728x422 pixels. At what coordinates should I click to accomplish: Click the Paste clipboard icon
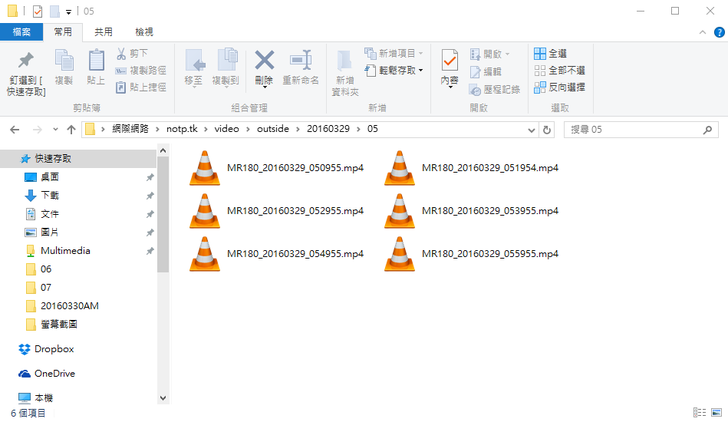[x=96, y=60]
